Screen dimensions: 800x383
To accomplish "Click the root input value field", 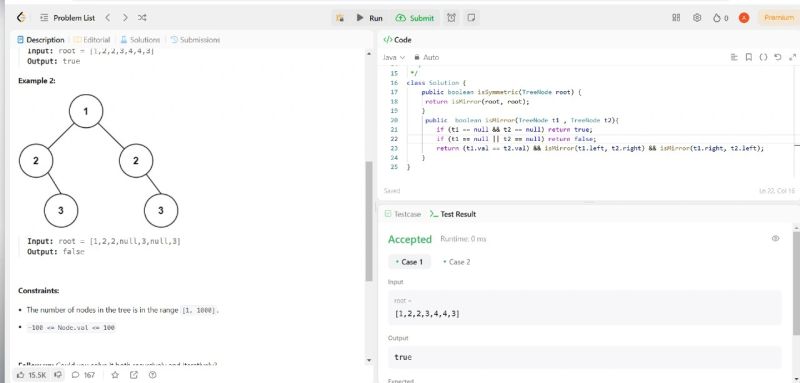I will (x=585, y=308).
